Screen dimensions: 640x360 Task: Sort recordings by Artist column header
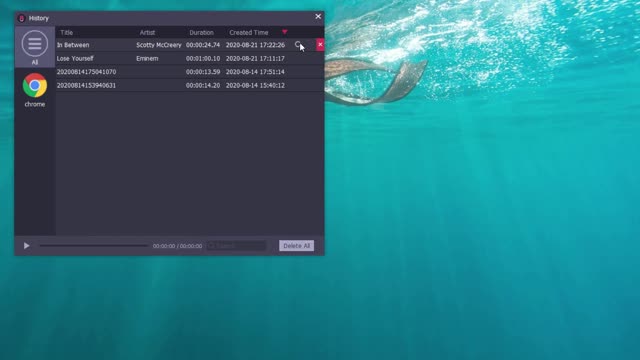coord(147,33)
